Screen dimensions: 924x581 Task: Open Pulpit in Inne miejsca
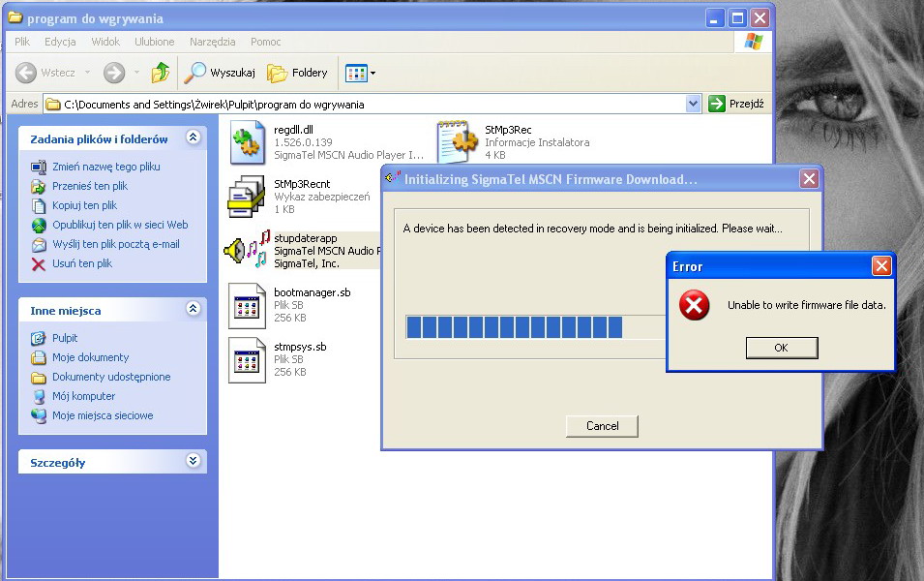tap(65, 338)
